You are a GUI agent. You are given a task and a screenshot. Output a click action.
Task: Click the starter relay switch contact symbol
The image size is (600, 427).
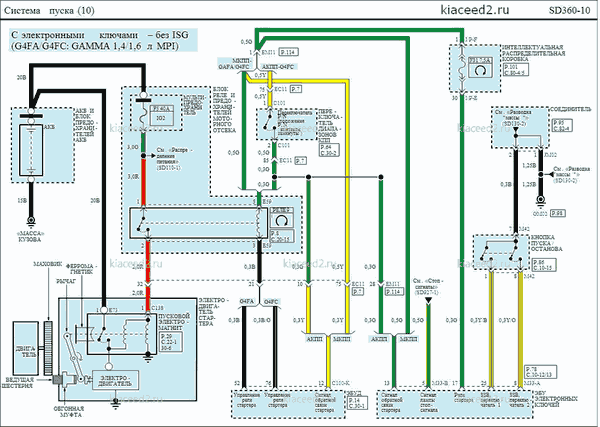[143, 223]
